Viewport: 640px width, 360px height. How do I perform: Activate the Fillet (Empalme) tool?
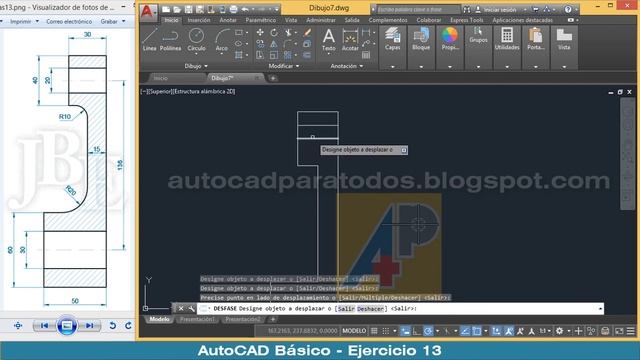coord(288,44)
